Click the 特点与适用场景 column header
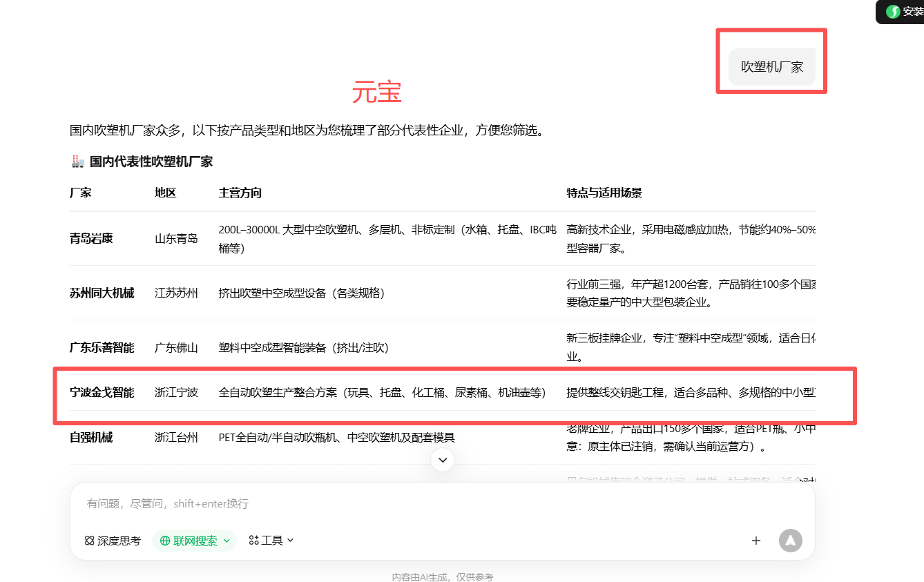This screenshot has width=924, height=582. pos(604,193)
